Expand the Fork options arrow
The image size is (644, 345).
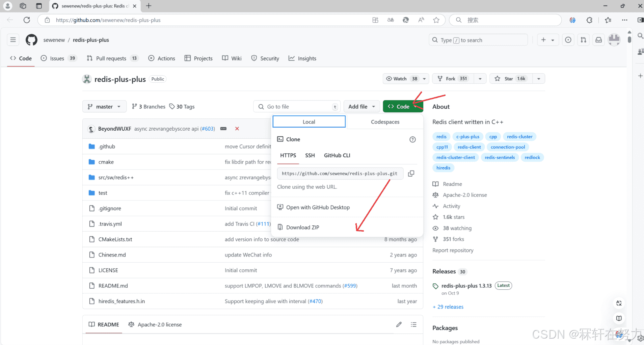(480, 79)
